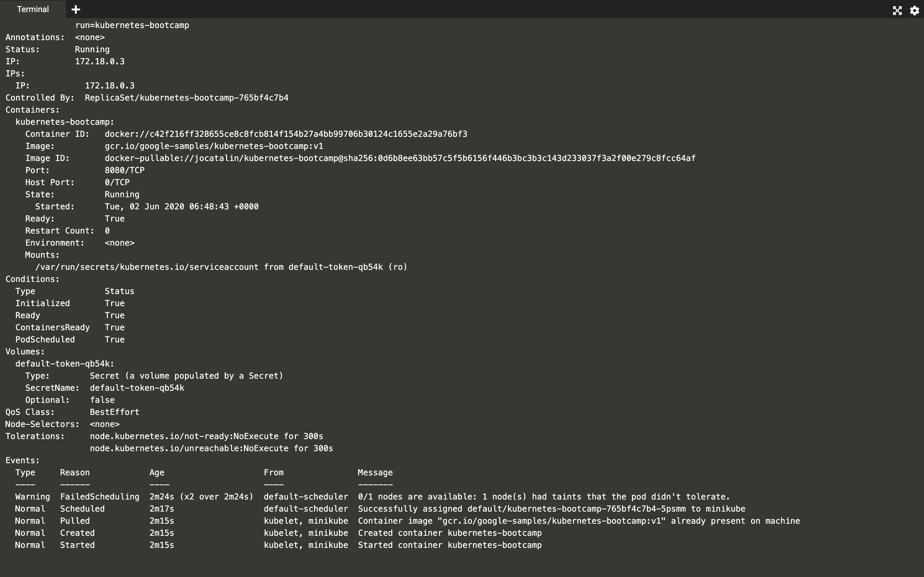Viewport: 924px width, 577px height.
Task: Click the Events table Message column header
Action: tap(375, 472)
